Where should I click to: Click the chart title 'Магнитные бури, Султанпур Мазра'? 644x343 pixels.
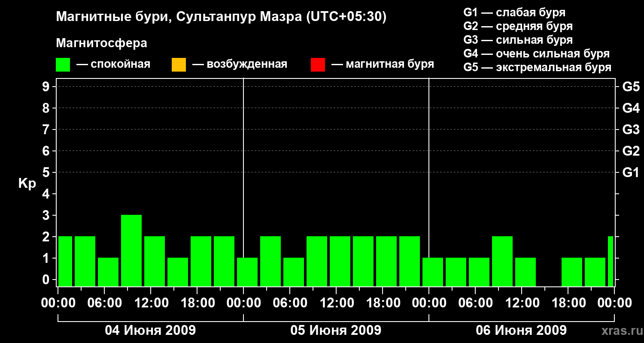(180, 17)
